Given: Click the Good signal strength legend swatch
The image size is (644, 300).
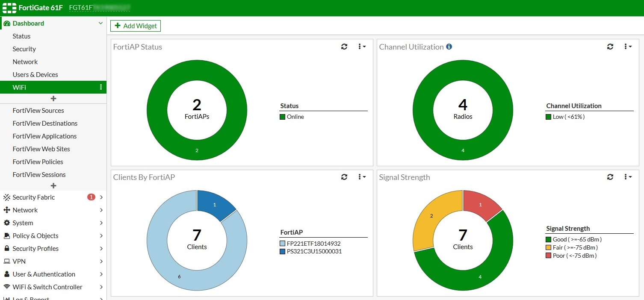Looking at the screenshot, I should point(548,239).
